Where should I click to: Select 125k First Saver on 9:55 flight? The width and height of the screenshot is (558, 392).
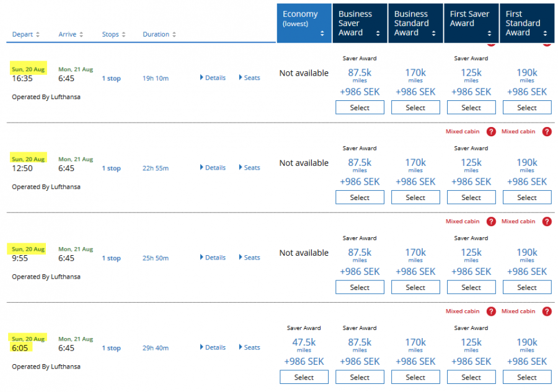(471, 287)
